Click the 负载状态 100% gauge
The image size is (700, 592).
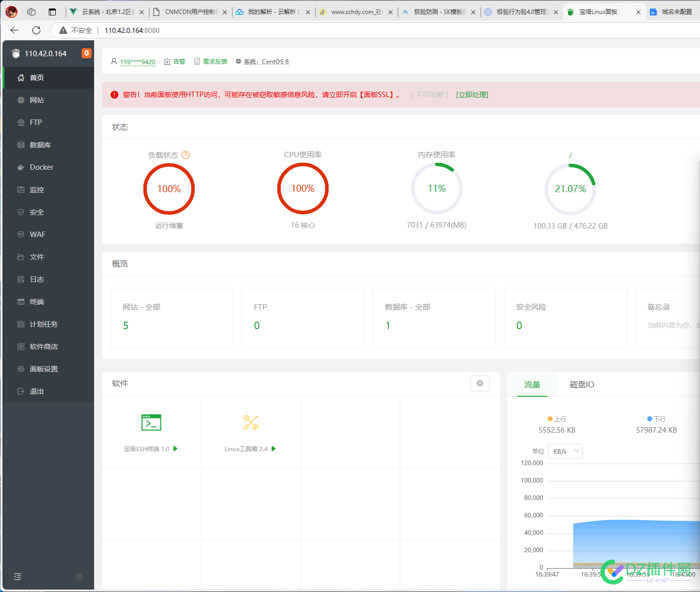pyautogui.click(x=169, y=189)
